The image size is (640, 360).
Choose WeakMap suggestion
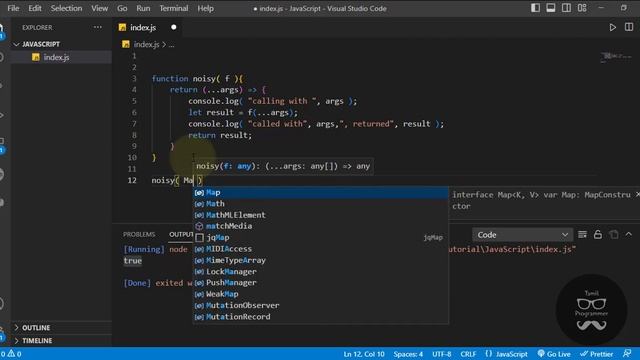[320, 294]
